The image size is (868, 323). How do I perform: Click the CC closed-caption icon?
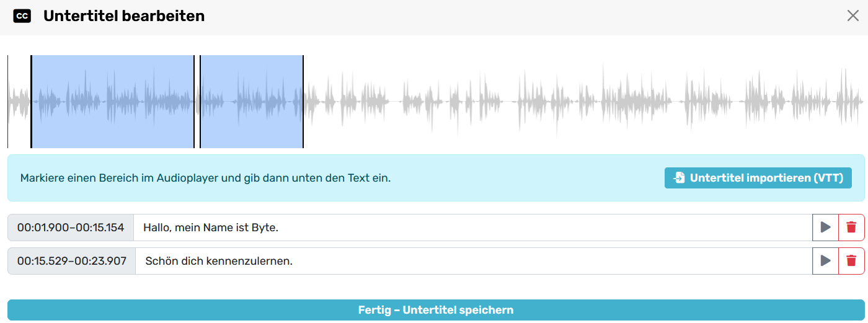point(22,16)
